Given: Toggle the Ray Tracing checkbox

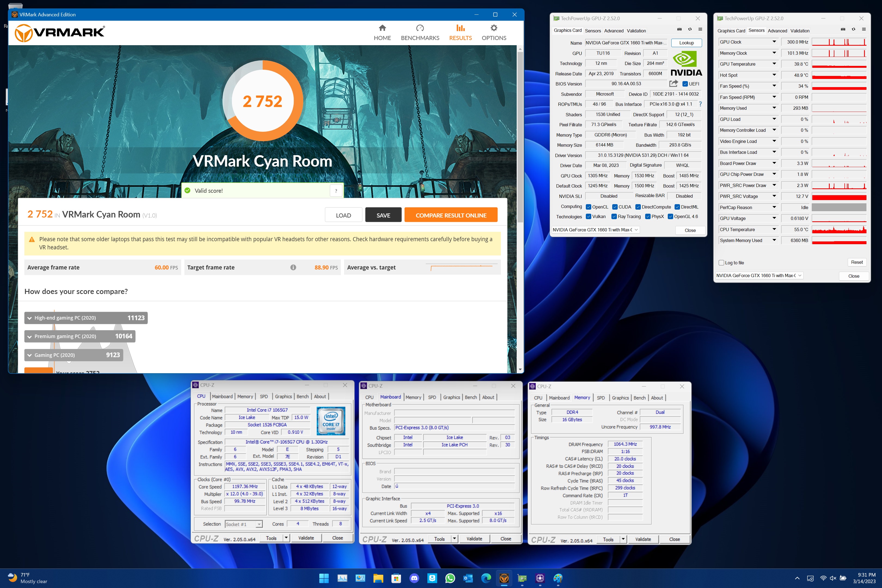Looking at the screenshot, I should [614, 216].
